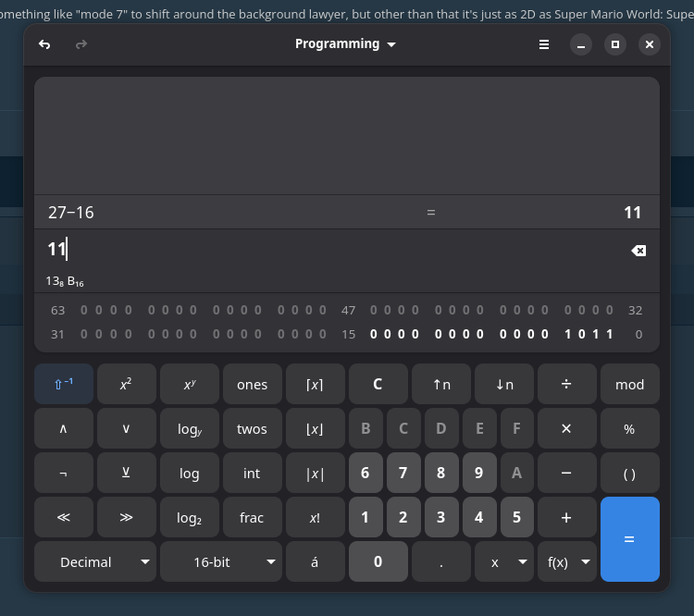The image size is (694, 616).
Task: Click the x squared button
Action: 127,384
